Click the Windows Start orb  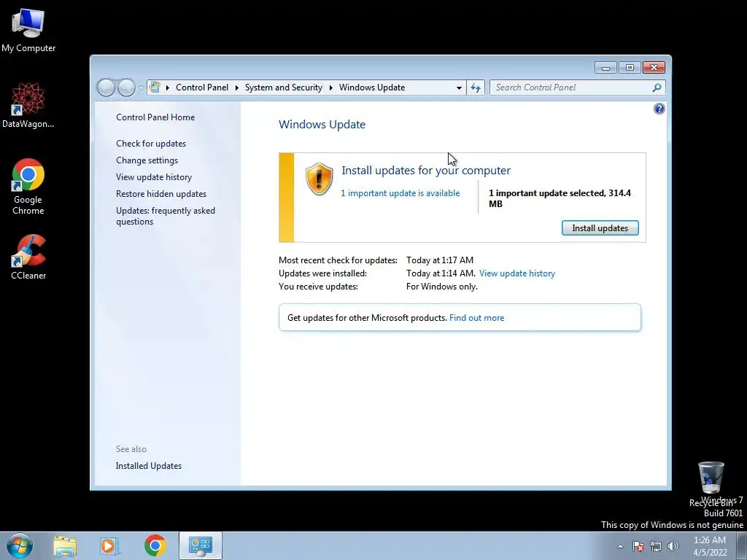[20, 545]
